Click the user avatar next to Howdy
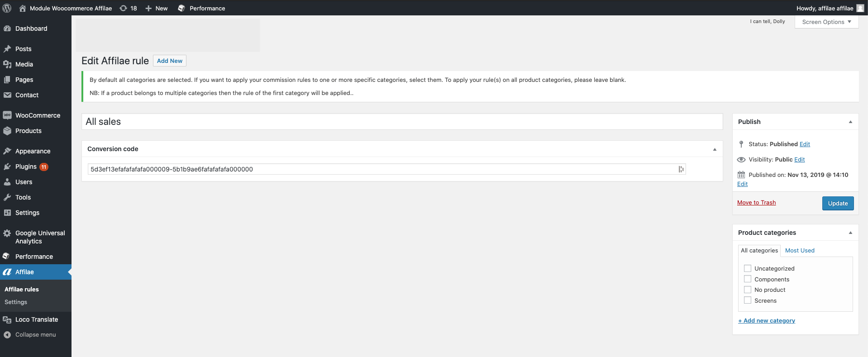 pos(860,8)
